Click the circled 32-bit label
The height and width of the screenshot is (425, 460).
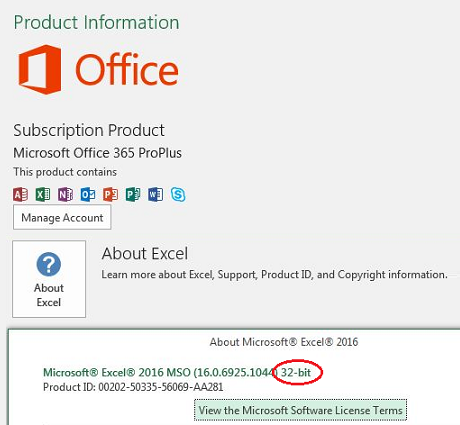tap(296, 372)
